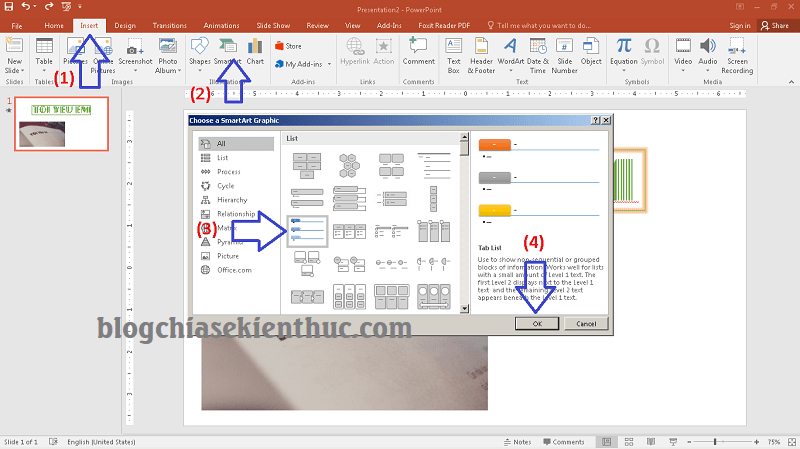
Task: Adjust the zoom slider handle
Action: (715, 442)
